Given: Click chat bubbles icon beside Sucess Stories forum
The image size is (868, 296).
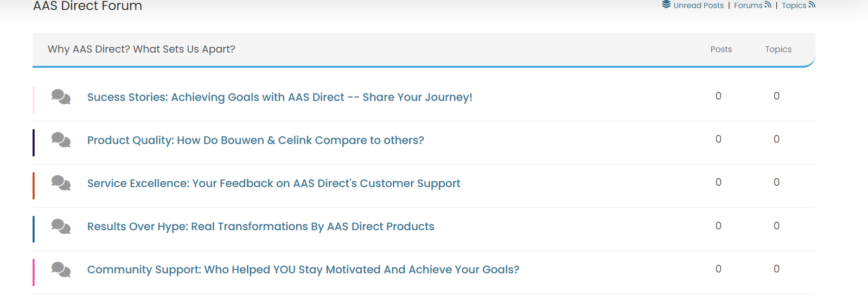Looking at the screenshot, I should coord(61,97).
